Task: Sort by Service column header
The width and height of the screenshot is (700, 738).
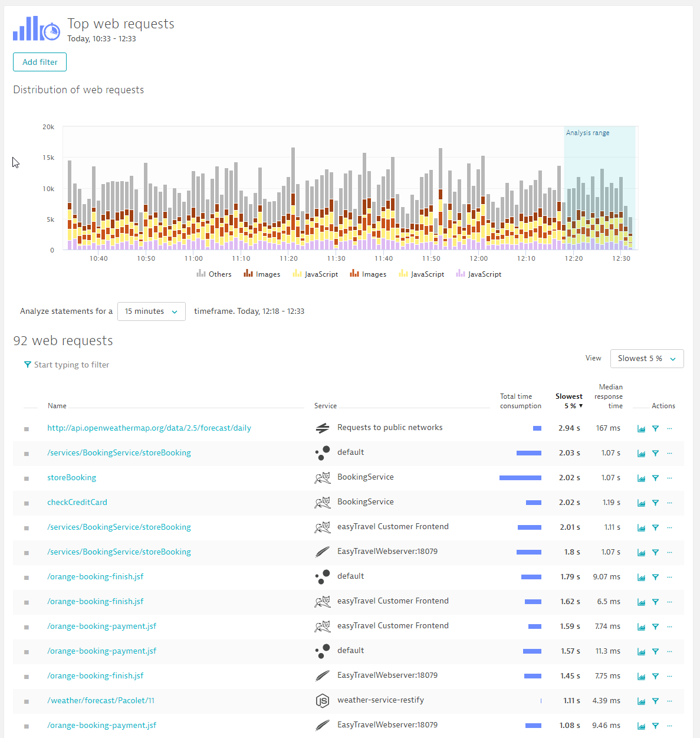Action: coord(326,406)
